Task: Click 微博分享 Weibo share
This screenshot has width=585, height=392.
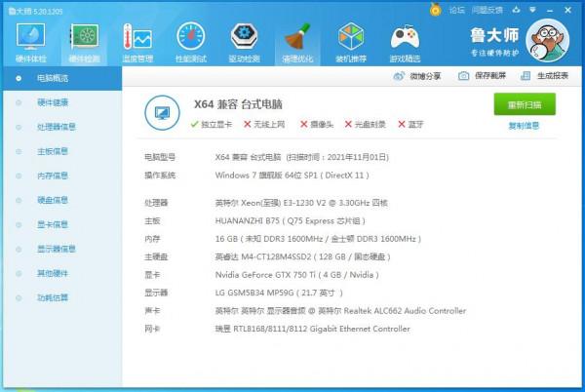Action: click(417, 76)
